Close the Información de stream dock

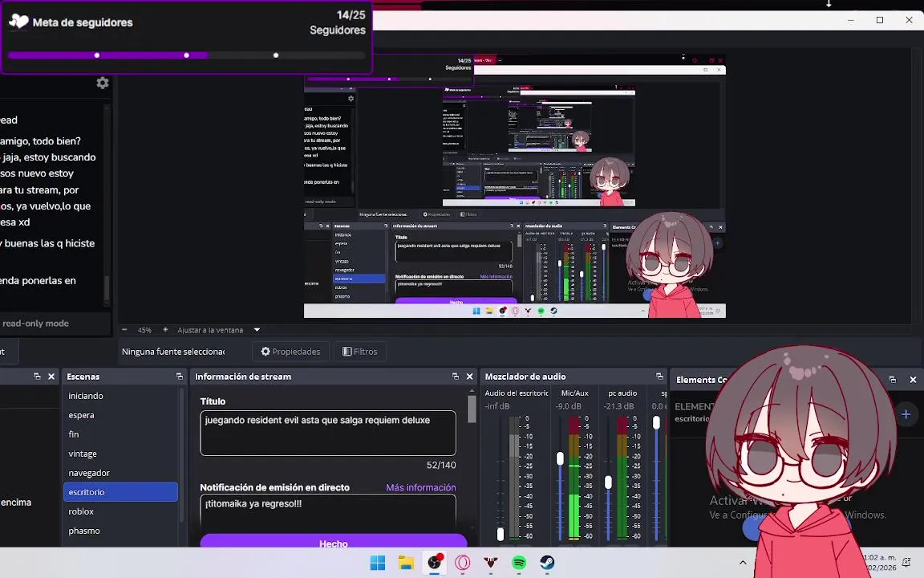pos(470,377)
